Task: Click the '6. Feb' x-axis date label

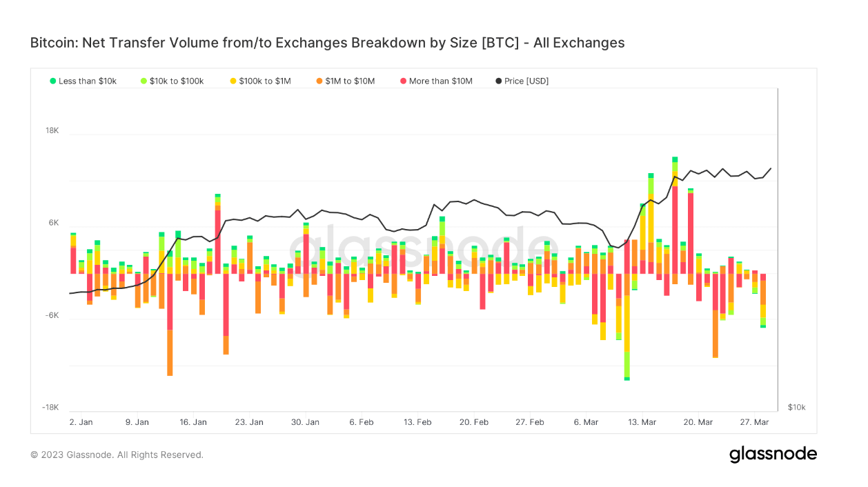Action: 362,421
